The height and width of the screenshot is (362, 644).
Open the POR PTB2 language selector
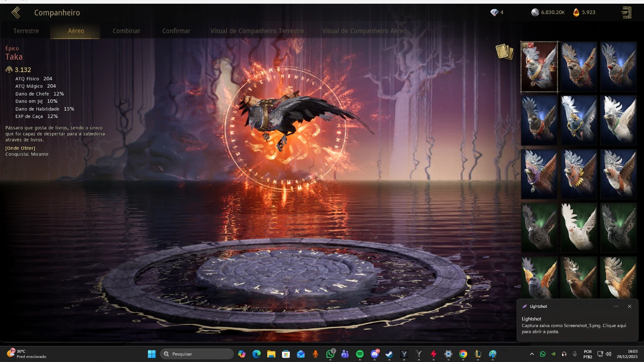tap(587, 354)
